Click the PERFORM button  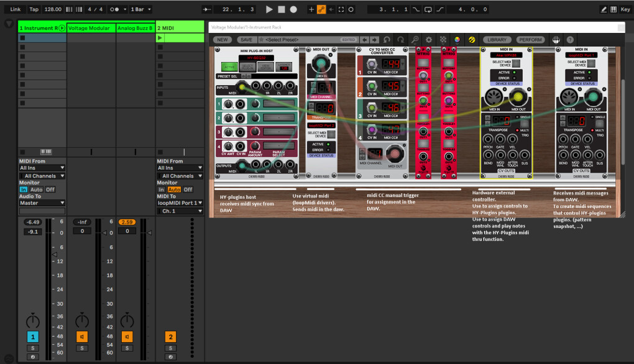(x=530, y=40)
